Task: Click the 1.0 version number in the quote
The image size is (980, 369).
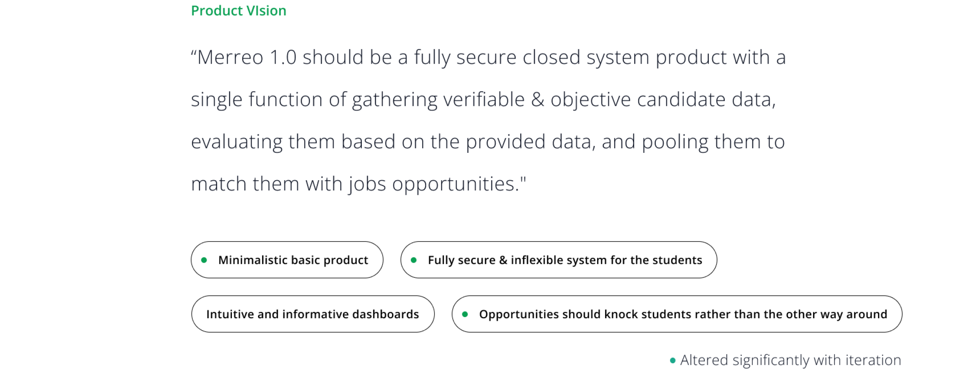Action: pos(283,57)
